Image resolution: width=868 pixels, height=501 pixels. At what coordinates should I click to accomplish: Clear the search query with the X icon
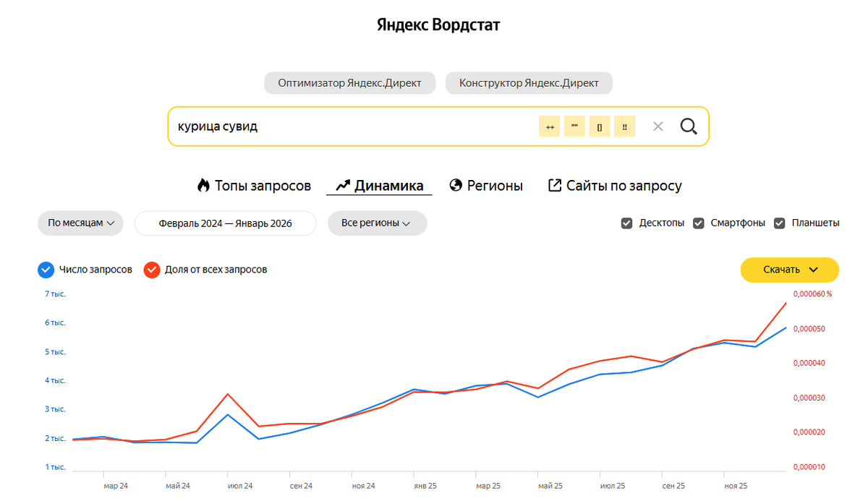(x=658, y=126)
